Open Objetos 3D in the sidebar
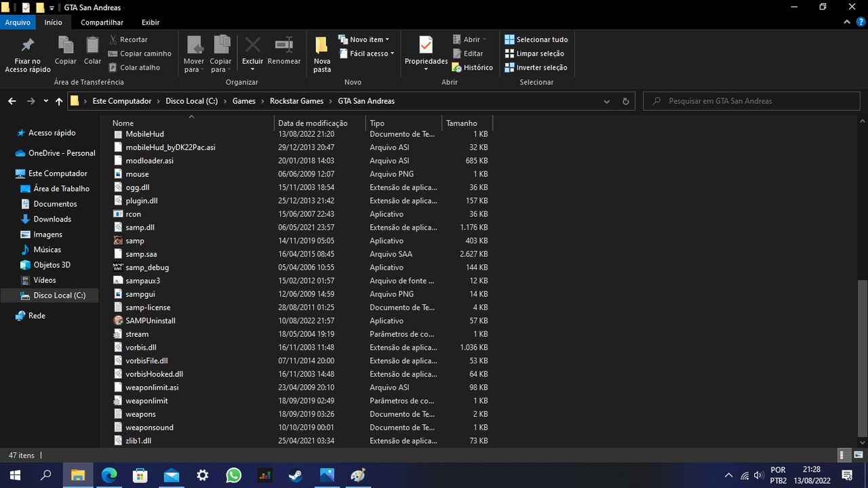 pyautogui.click(x=52, y=265)
